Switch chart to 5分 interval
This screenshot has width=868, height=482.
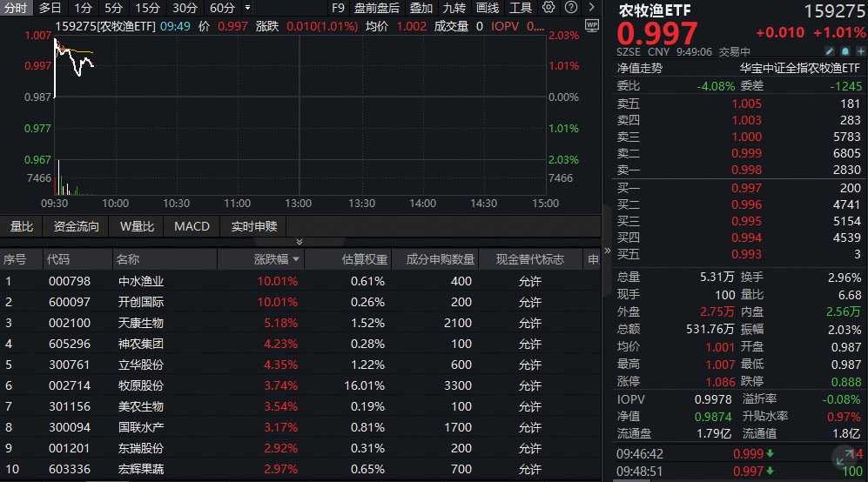(x=114, y=8)
